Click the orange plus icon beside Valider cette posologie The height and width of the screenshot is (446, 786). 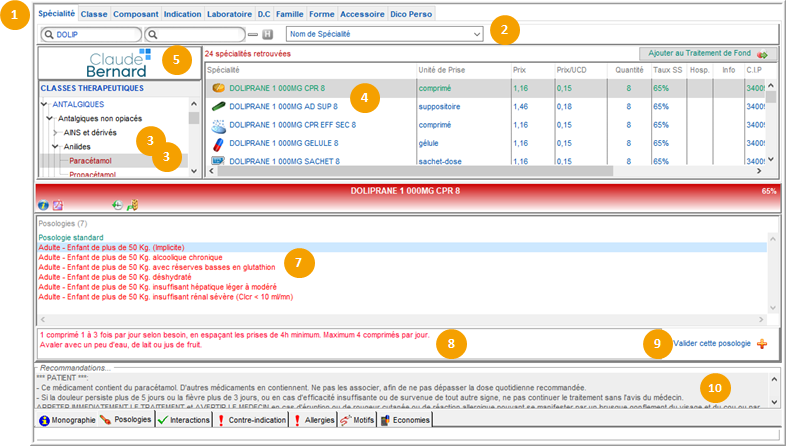[x=763, y=343]
